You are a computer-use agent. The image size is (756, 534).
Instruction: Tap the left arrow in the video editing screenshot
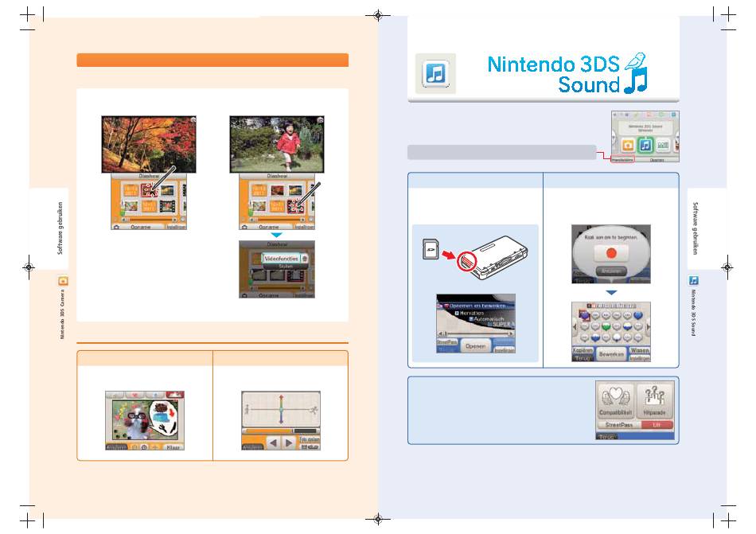[274, 443]
